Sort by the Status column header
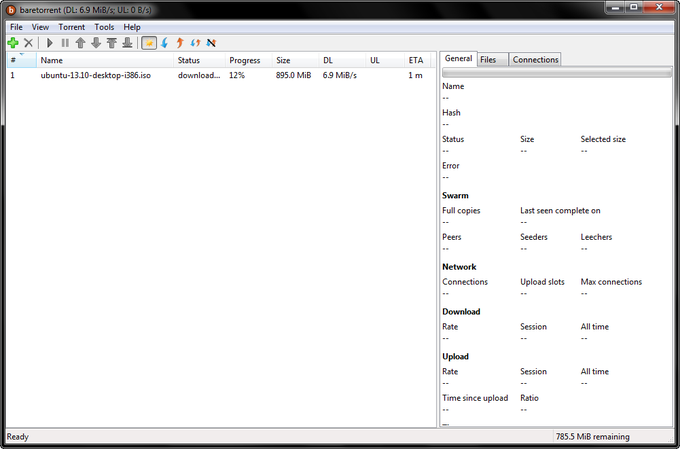 point(199,60)
